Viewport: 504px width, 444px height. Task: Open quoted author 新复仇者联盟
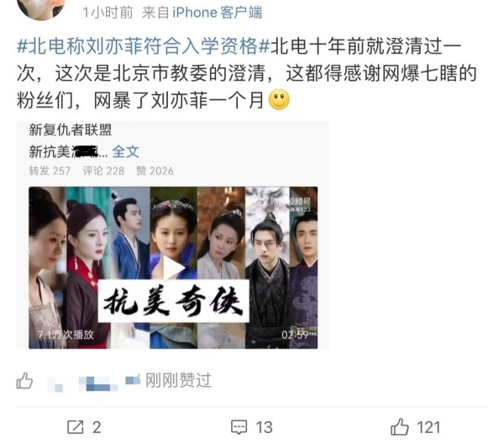tap(71, 130)
